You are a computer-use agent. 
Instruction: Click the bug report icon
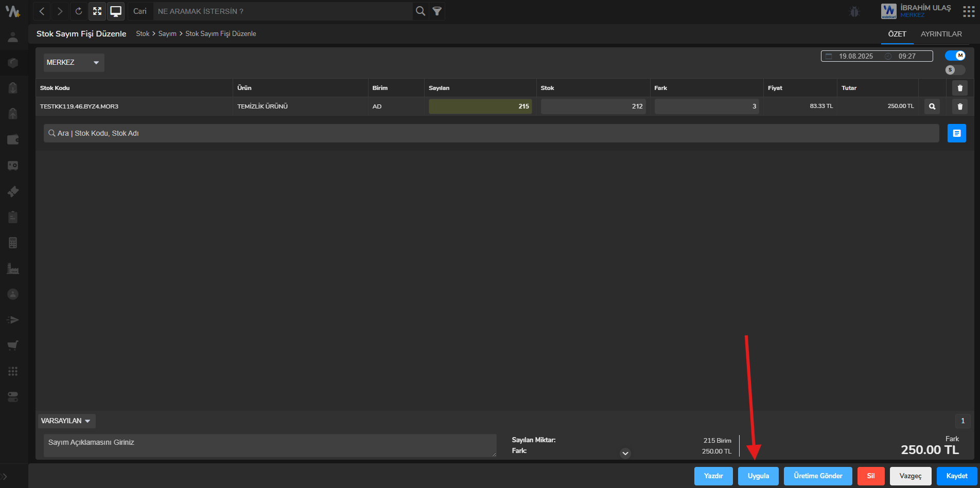854,11
